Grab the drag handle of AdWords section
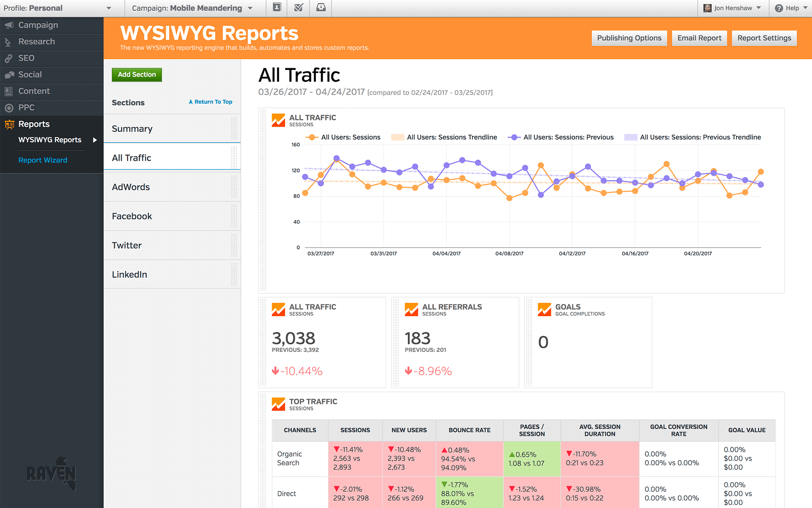 coord(234,187)
